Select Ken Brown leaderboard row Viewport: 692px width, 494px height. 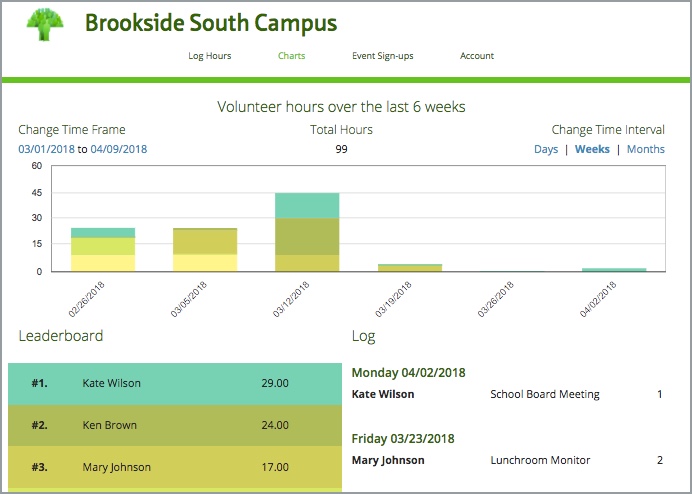pyautogui.click(x=175, y=425)
